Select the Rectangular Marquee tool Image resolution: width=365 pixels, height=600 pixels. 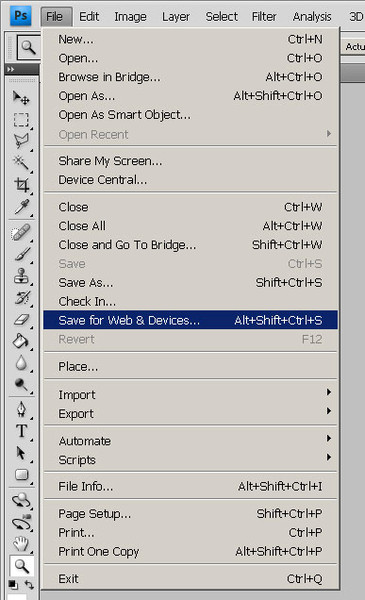21,119
